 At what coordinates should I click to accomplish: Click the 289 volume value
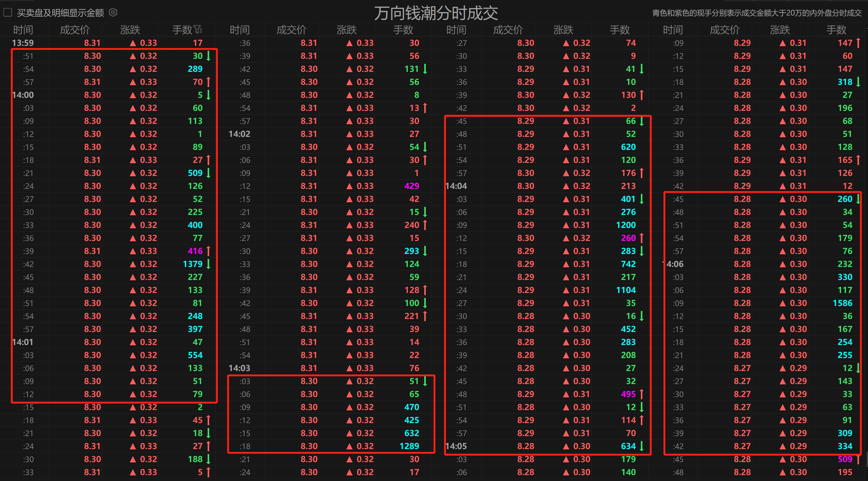pos(195,69)
